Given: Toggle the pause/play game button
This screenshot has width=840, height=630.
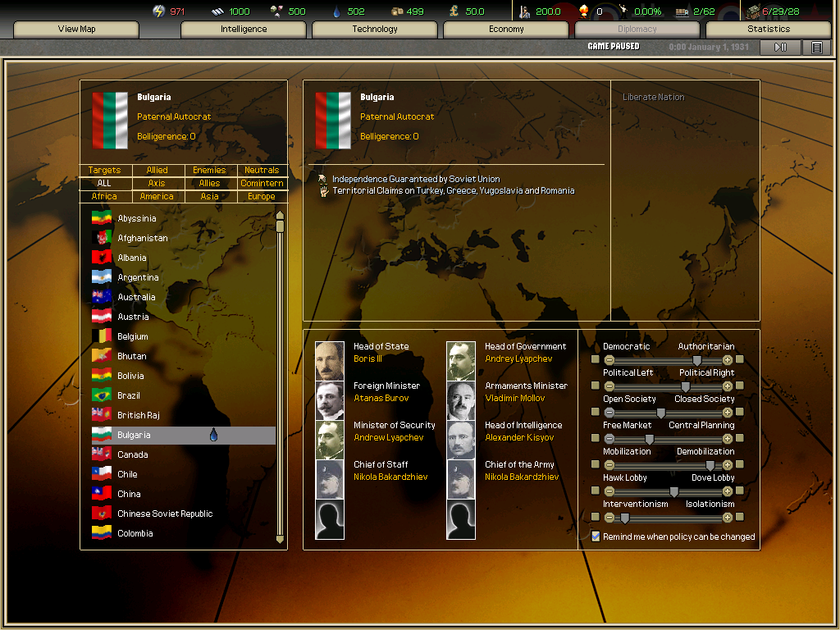Looking at the screenshot, I should pos(781,47).
